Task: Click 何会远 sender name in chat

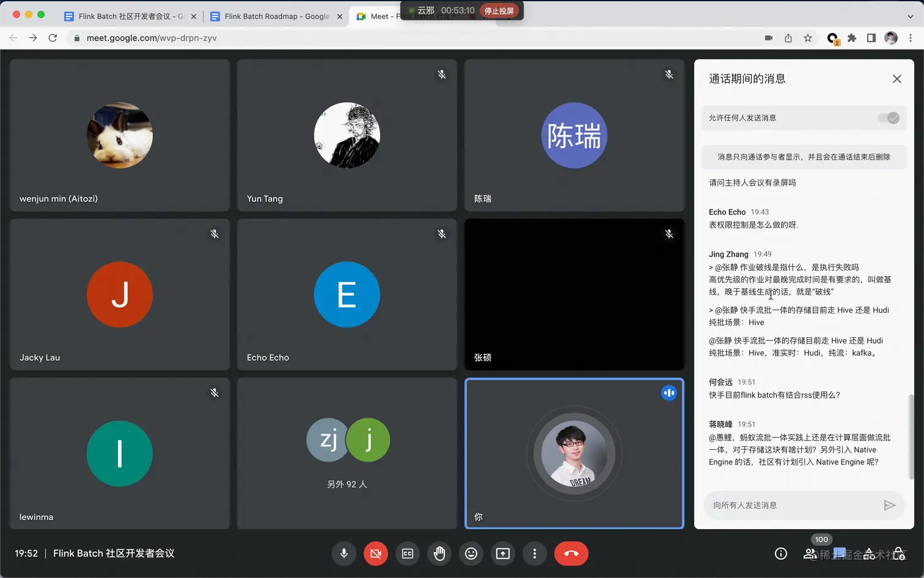Action: (x=721, y=382)
